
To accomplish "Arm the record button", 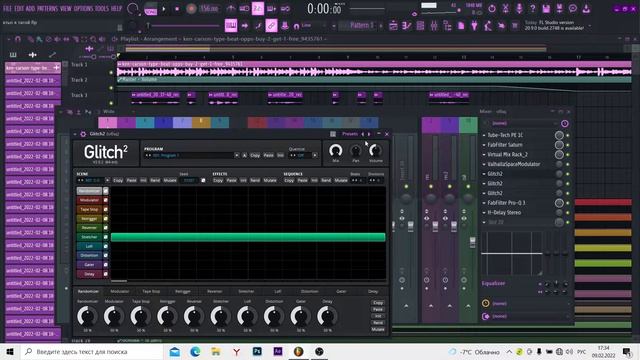I will point(191,9).
